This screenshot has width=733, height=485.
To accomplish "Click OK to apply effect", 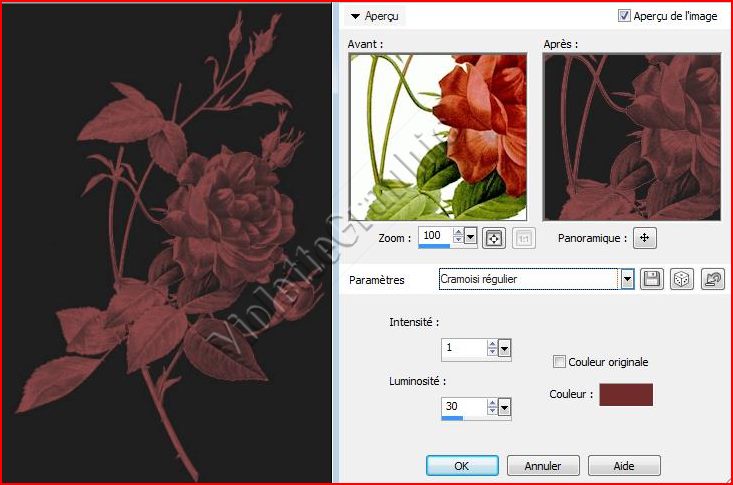I will (x=461, y=465).
